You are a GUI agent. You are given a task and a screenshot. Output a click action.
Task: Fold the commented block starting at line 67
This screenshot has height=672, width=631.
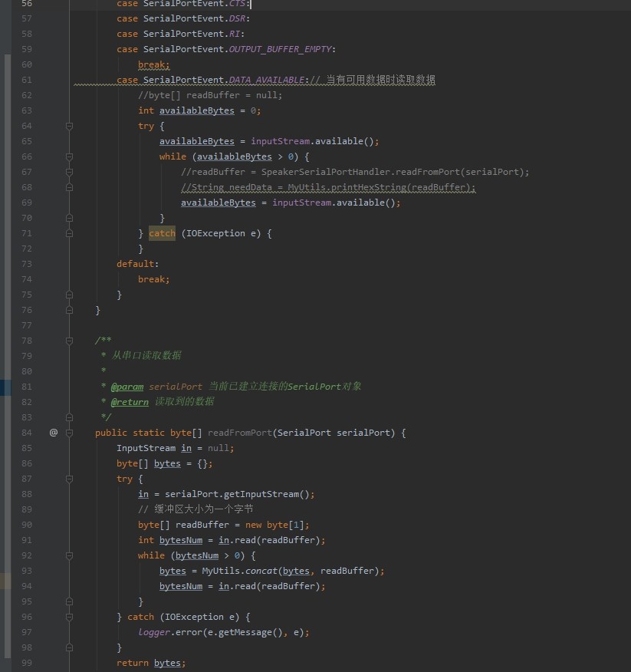pyautogui.click(x=70, y=172)
